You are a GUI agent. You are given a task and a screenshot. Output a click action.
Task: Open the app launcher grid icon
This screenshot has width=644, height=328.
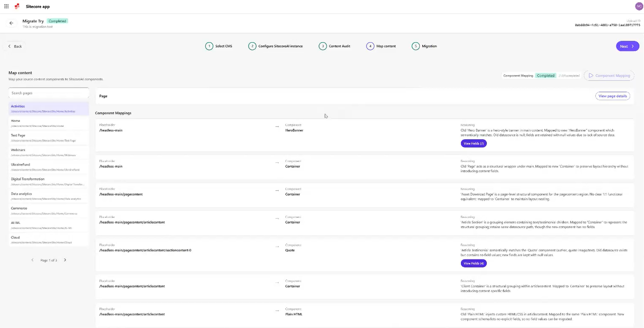(x=6, y=6)
